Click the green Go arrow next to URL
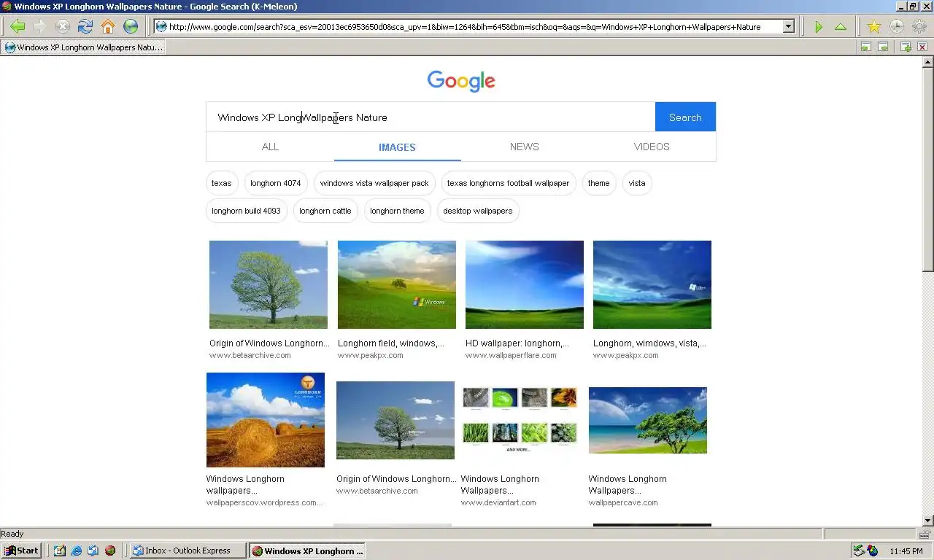The height and width of the screenshot is (560, 934). coord(818,27)
